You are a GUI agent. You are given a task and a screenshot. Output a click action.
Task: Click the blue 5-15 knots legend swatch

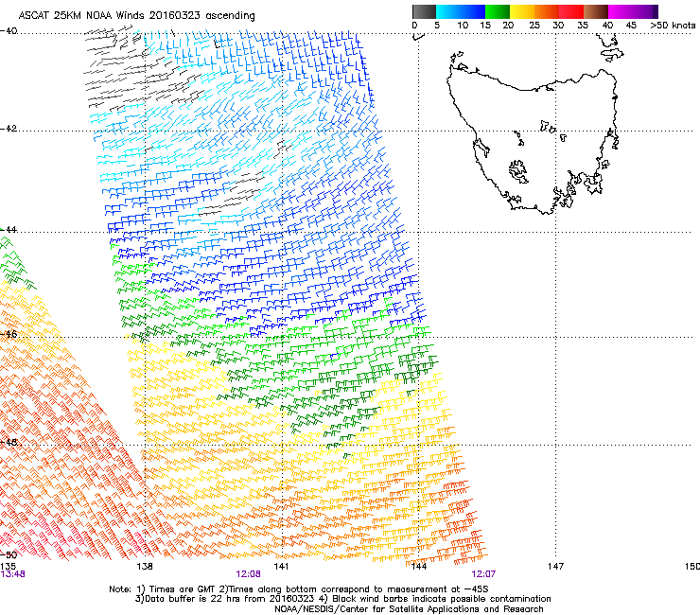click(x=461, y=11)
